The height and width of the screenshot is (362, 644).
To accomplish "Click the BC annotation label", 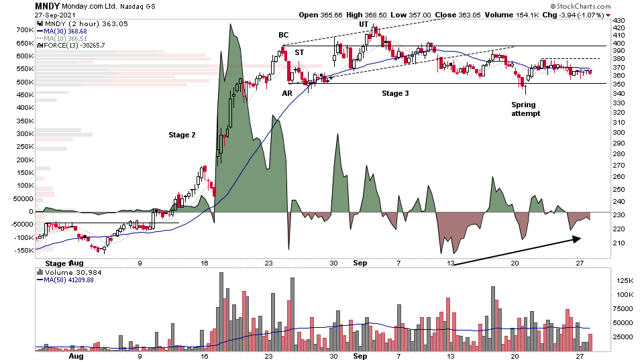I will 283,35.
